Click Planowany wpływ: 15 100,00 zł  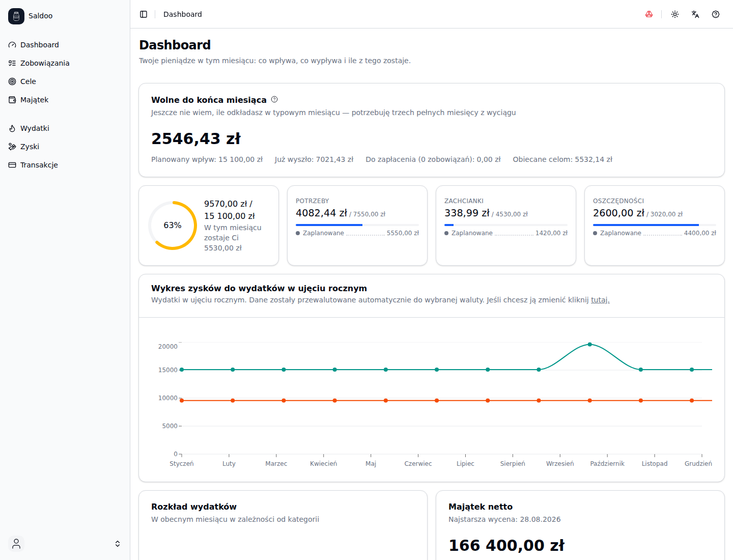click(207, 159)
